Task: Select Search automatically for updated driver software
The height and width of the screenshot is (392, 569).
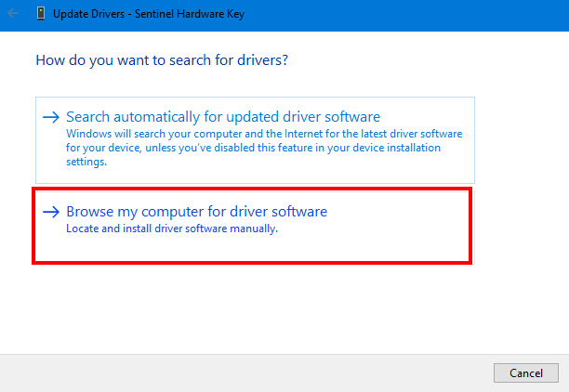Action: [223, 117]
